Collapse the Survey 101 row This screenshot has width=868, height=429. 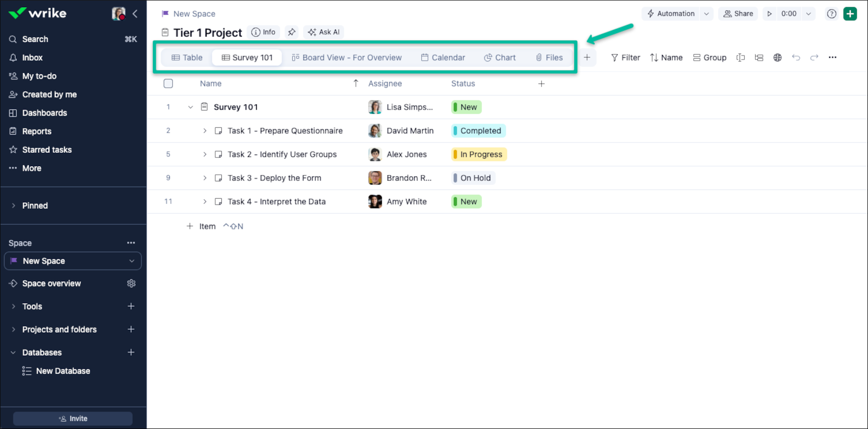click(x=190, y=107)
